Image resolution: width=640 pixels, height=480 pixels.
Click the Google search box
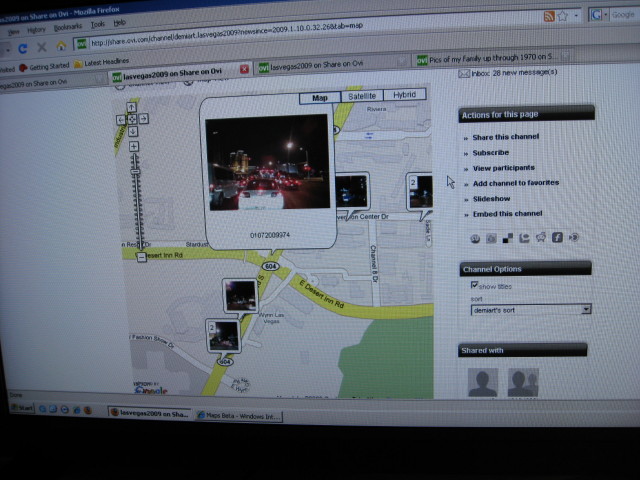(x=624, y=15)
